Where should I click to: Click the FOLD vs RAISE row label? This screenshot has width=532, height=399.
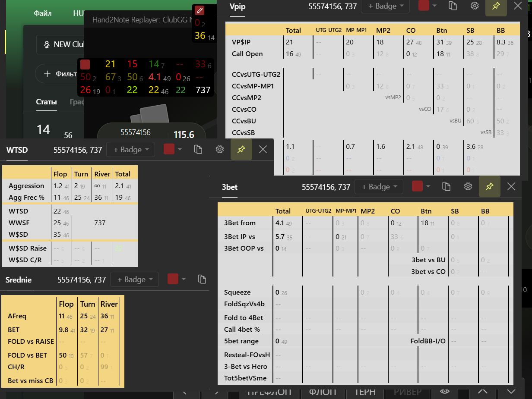point(31,342)
